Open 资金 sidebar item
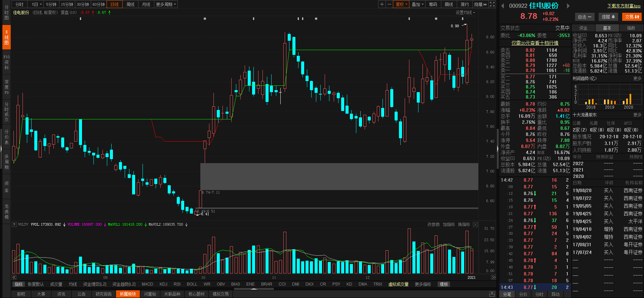 6,187
